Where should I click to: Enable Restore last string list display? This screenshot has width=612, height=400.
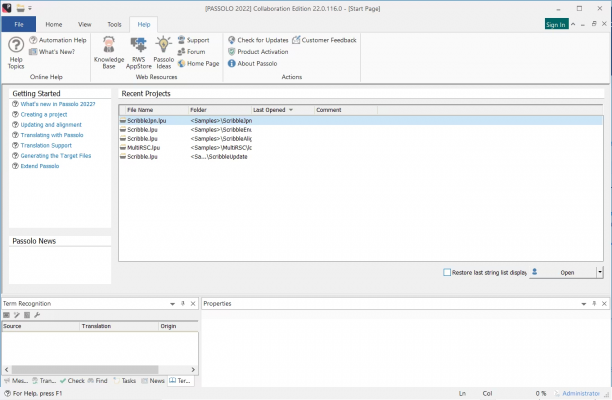coord(447,272)
